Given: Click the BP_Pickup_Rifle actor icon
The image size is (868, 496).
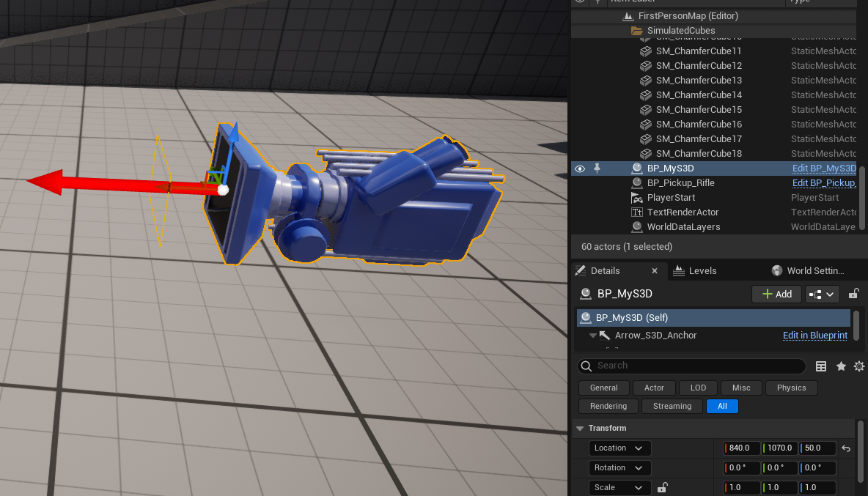Looking at the screenshot, I should pos(637,183).
